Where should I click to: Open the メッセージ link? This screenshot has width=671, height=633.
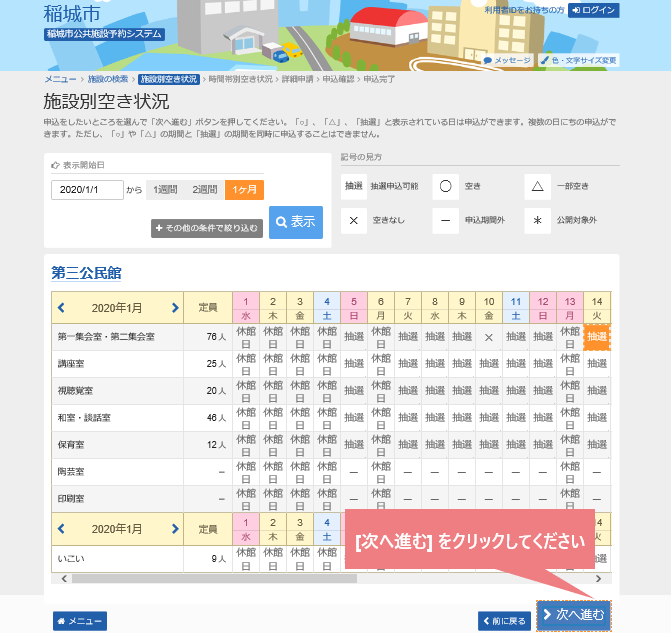[x=508, y=60]
